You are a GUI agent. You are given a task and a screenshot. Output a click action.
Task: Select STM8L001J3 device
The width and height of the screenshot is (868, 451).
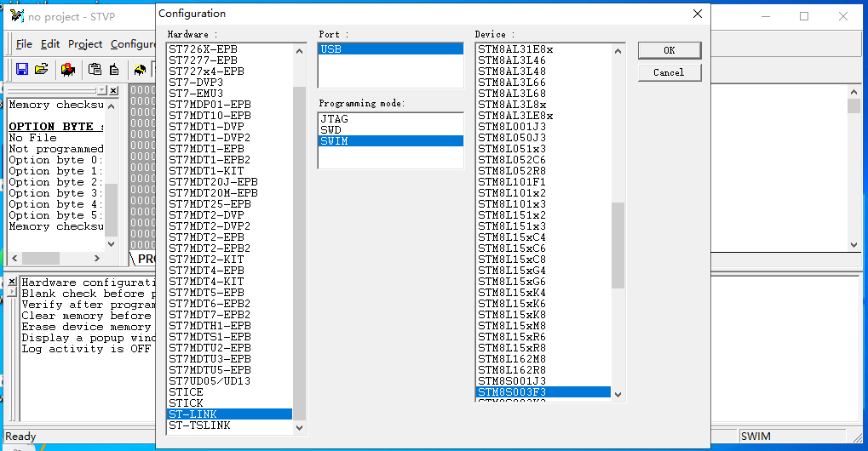(543, 127)
